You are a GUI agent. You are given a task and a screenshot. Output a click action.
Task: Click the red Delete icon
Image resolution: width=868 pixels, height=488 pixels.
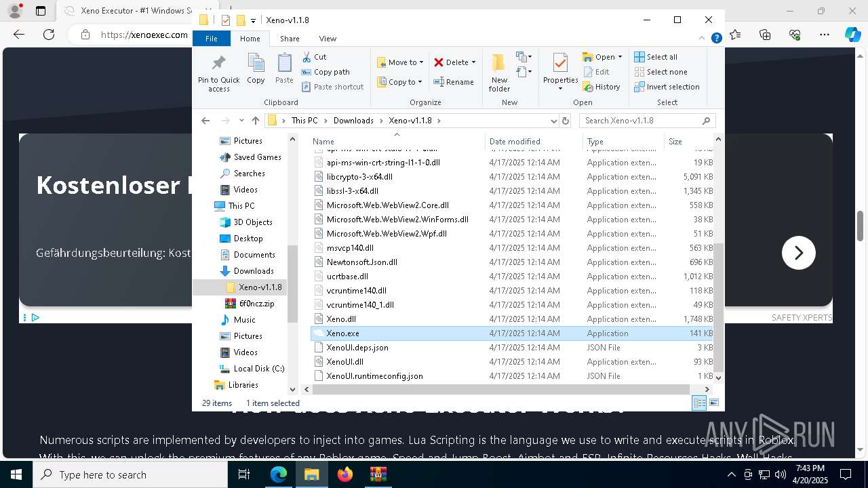439,62
